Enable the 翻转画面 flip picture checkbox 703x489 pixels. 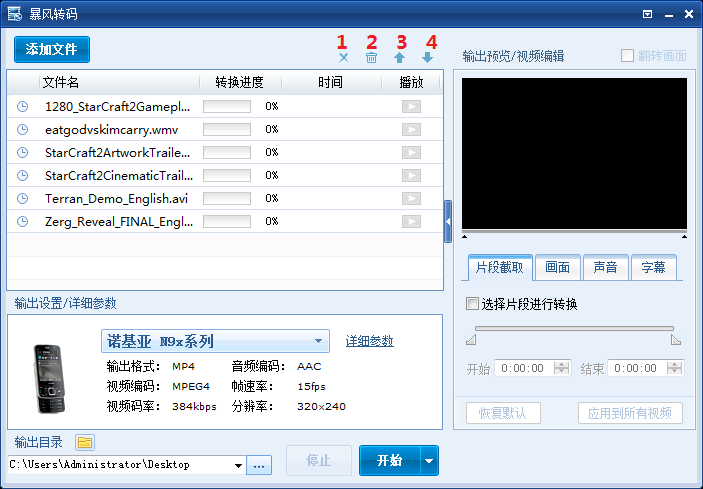pos(627,56)
